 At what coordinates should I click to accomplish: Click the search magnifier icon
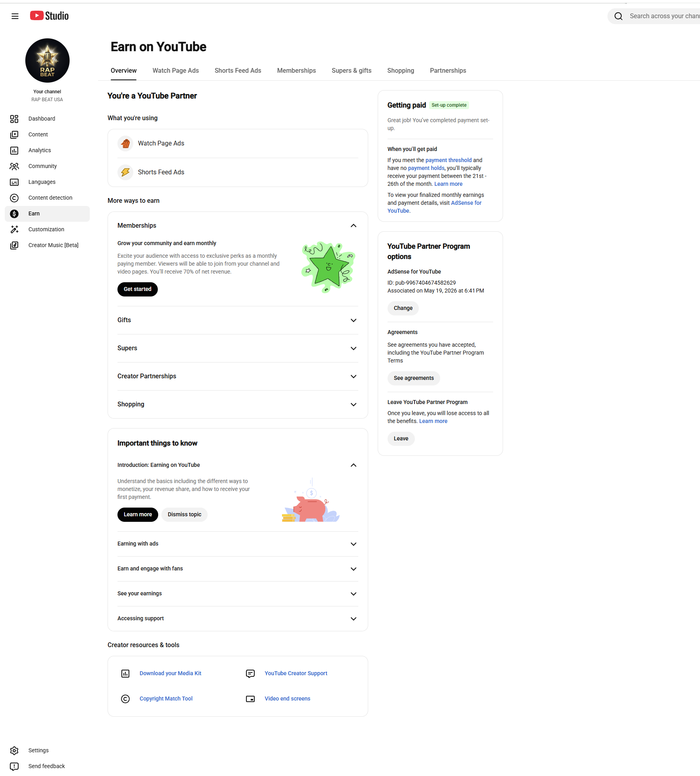619,16
